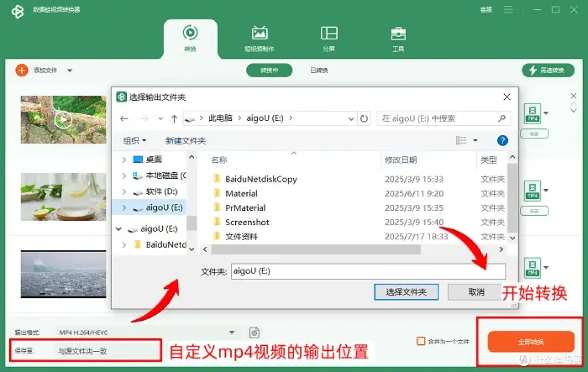588x372 pixels.
Task: Expand the address bar history dropdown
Action: point(351,119)
